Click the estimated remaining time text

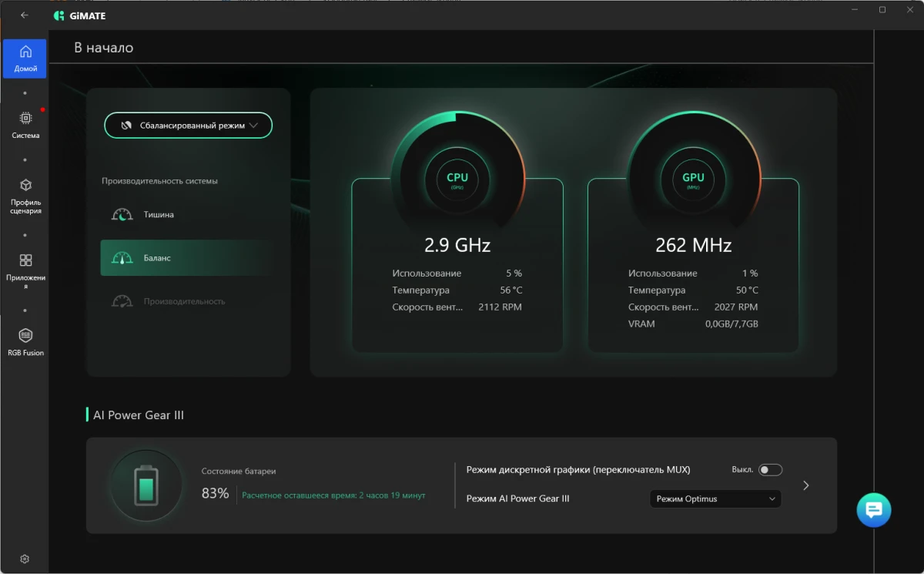[333, 495]
